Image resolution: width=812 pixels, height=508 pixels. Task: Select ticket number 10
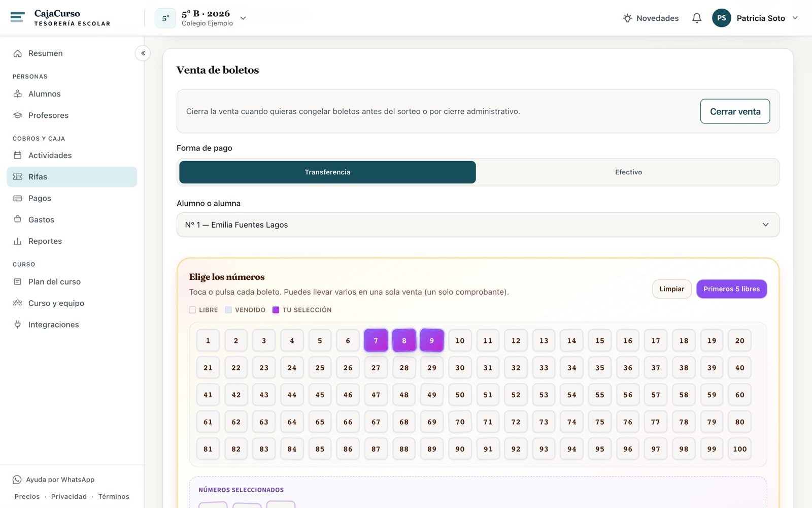coord(460,340)
